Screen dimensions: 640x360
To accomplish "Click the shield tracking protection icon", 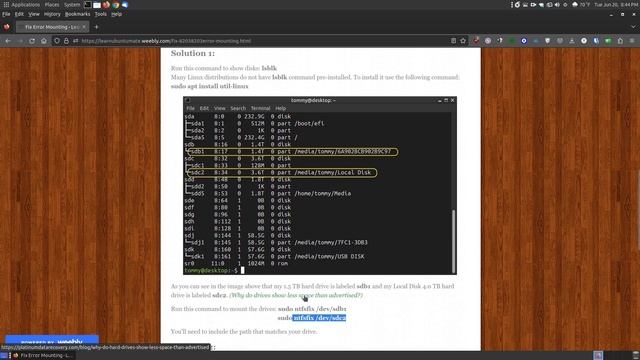I will coord(57,41).
